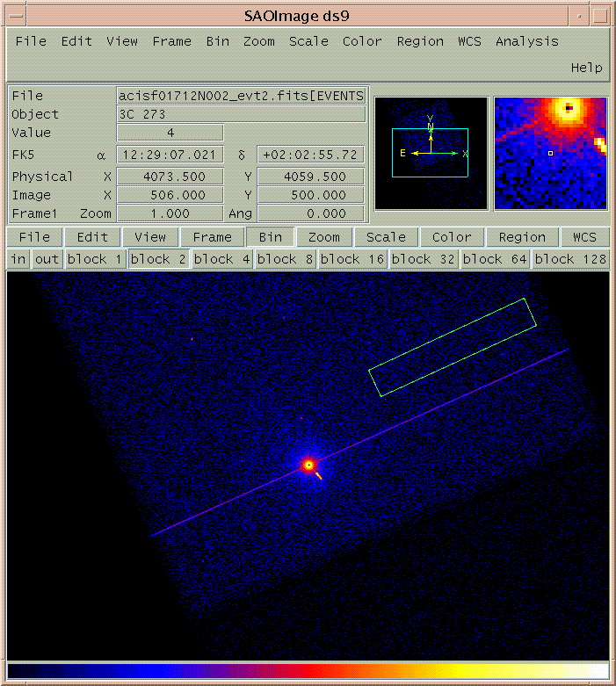
Task: Click the Image Y coordinate field
Action: [x=311, y=195]
